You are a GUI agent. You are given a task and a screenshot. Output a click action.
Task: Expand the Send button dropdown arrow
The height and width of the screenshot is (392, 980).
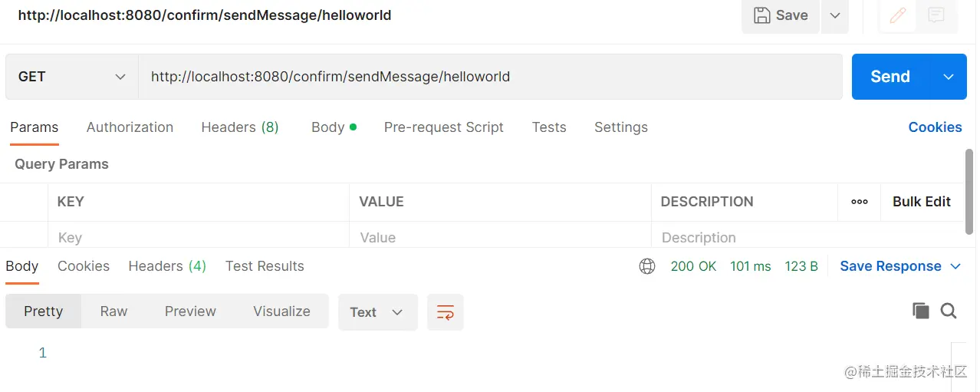pos(949,77)
